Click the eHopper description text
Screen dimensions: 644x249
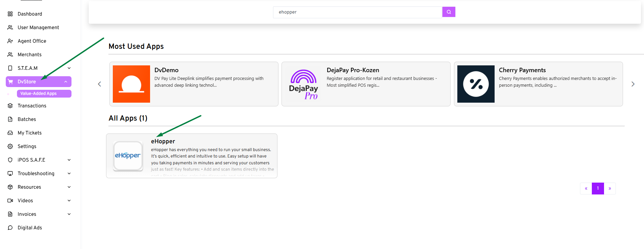click(212, 163)
